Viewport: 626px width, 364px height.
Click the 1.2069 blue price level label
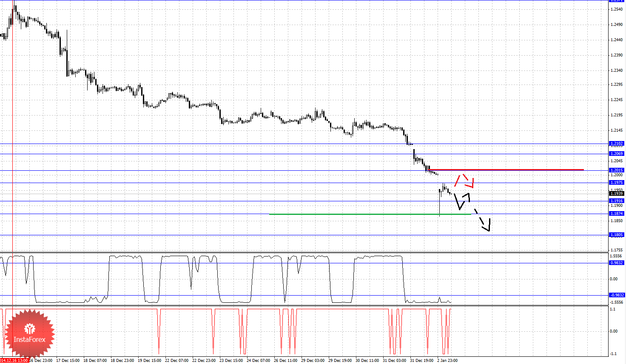617,154
